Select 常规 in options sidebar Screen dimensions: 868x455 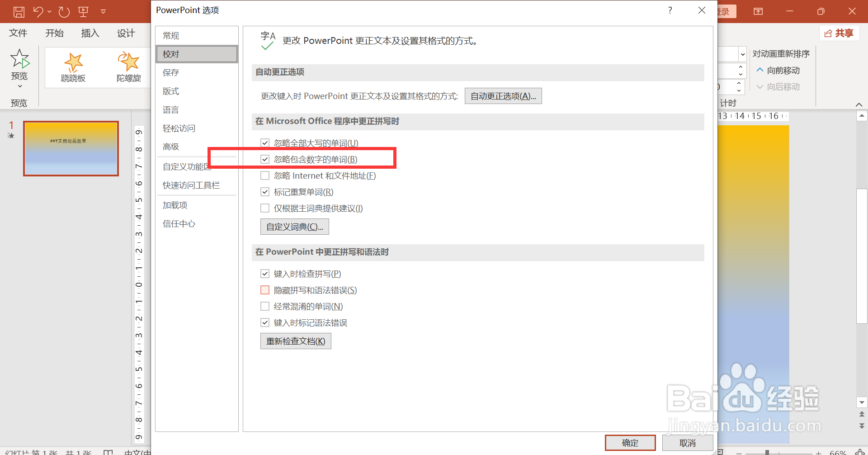point(197,36)
